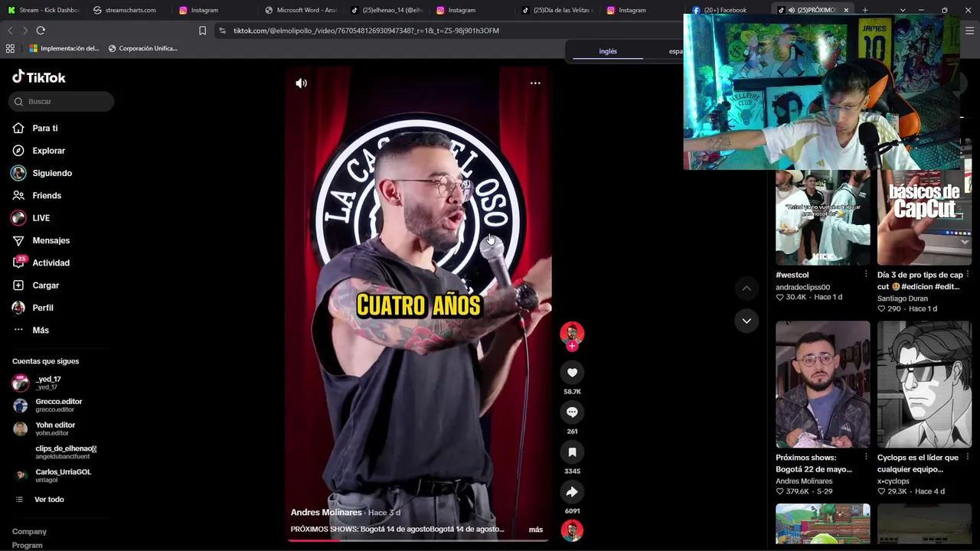Open the Corporación Unifica... bookmark
980x551 pixels.
[143, 48]
